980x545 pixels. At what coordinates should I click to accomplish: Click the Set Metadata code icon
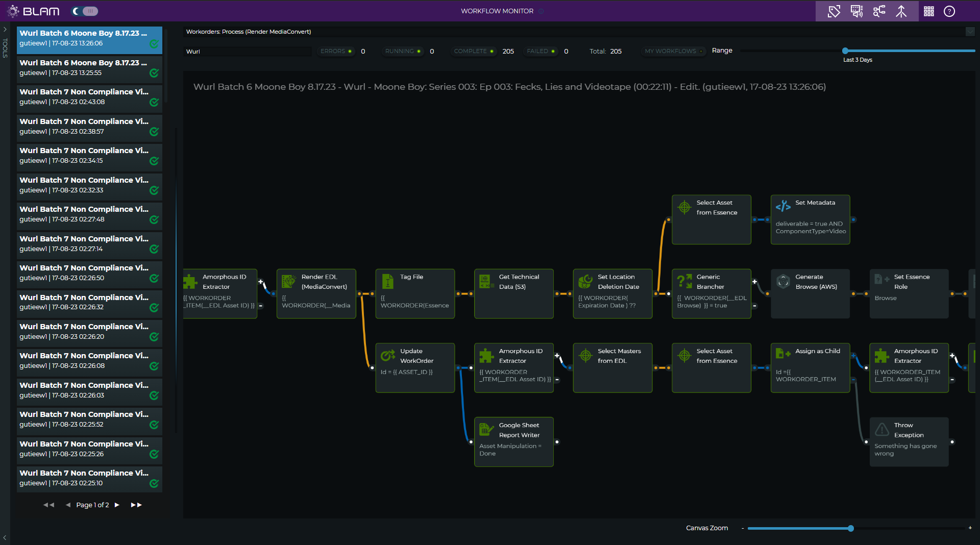point(783,207)
